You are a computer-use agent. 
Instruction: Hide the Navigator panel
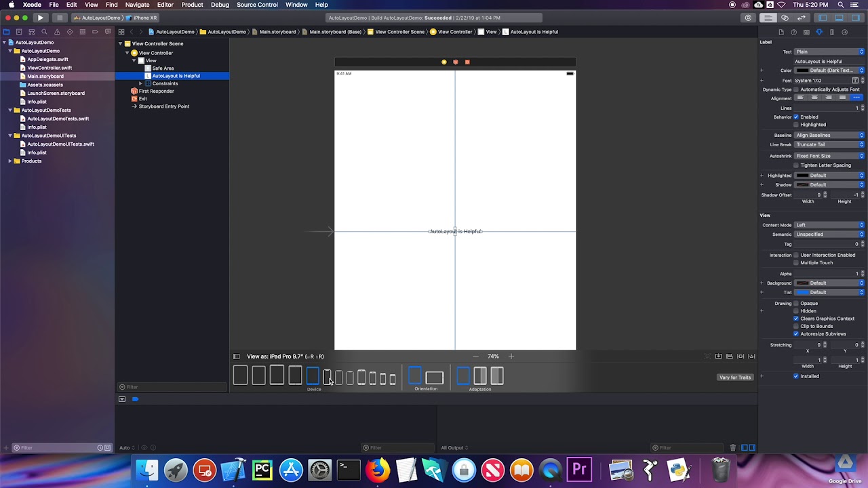click(x=823, y=18)
